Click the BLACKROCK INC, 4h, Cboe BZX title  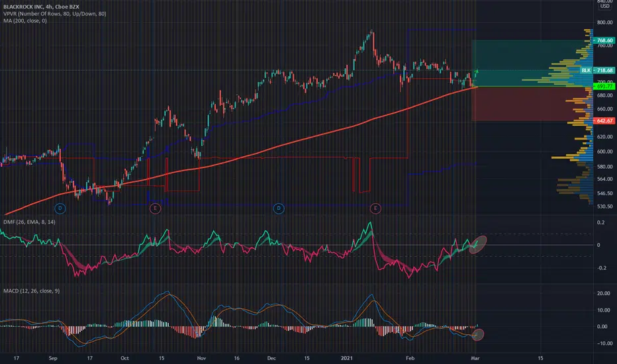pyautogui.click(x=41, y=7)
